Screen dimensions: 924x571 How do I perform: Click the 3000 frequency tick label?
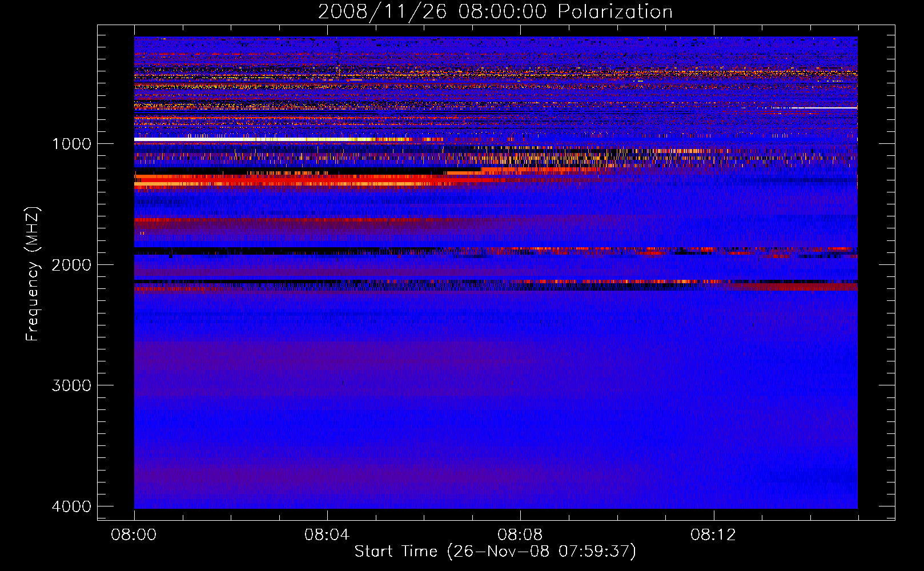[x=71, y=385]
